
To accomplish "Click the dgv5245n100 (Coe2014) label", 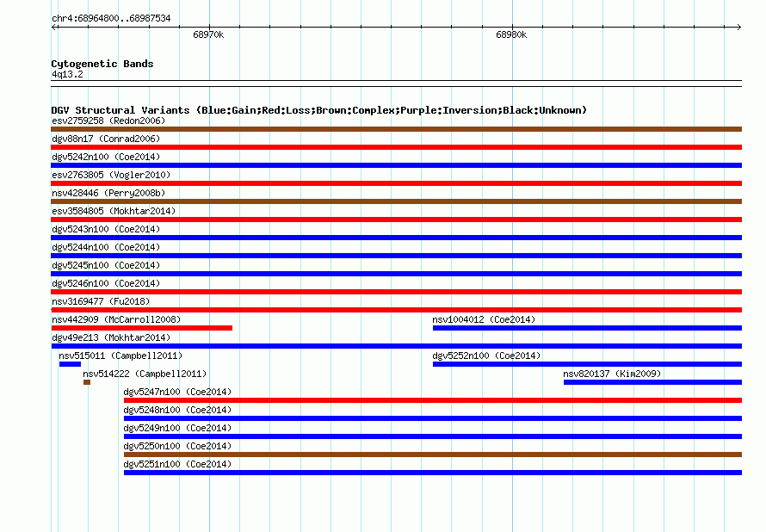I will pos(106,265).
